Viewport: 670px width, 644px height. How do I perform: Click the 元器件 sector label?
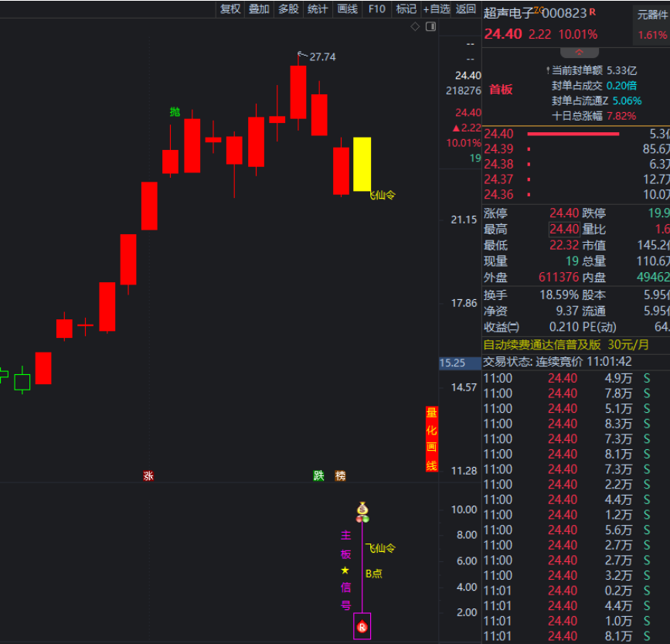[x=652, y=15]
